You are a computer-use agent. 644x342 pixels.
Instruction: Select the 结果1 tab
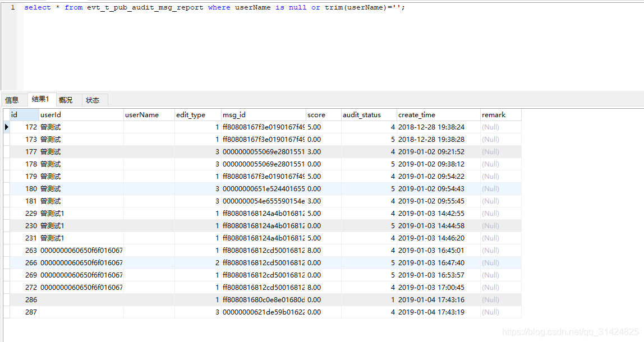(x=40, y=99)
